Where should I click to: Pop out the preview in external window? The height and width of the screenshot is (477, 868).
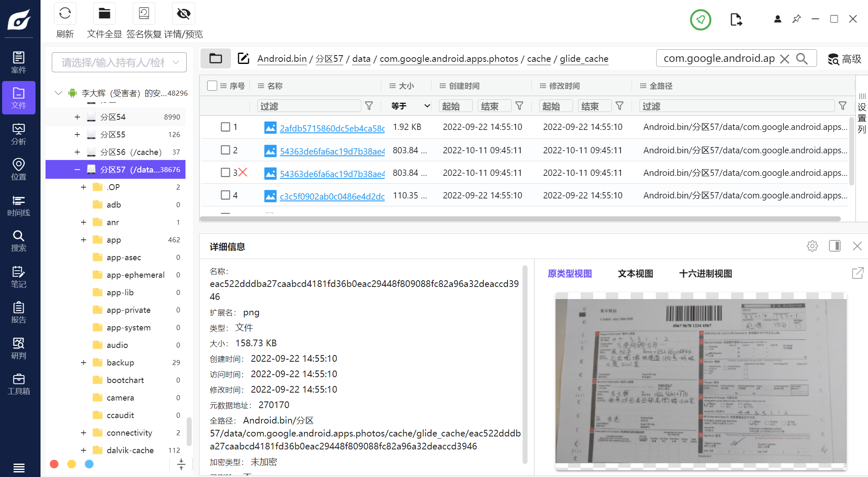click(x=857, y=273)
